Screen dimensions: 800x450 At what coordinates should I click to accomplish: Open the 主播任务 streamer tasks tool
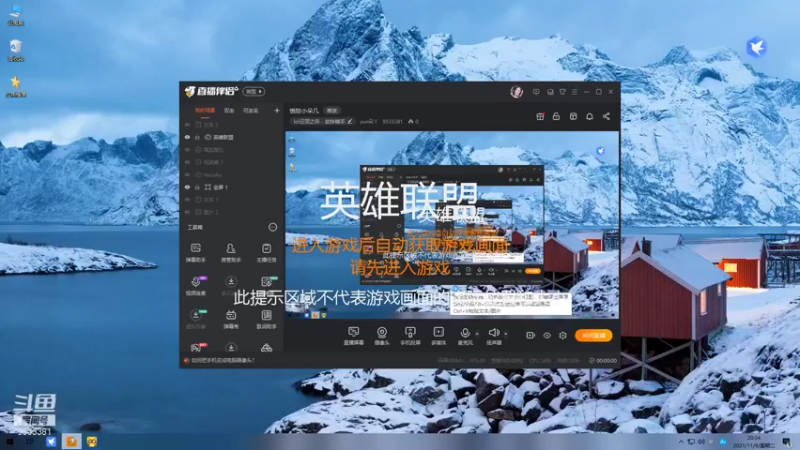coord(266,253)
